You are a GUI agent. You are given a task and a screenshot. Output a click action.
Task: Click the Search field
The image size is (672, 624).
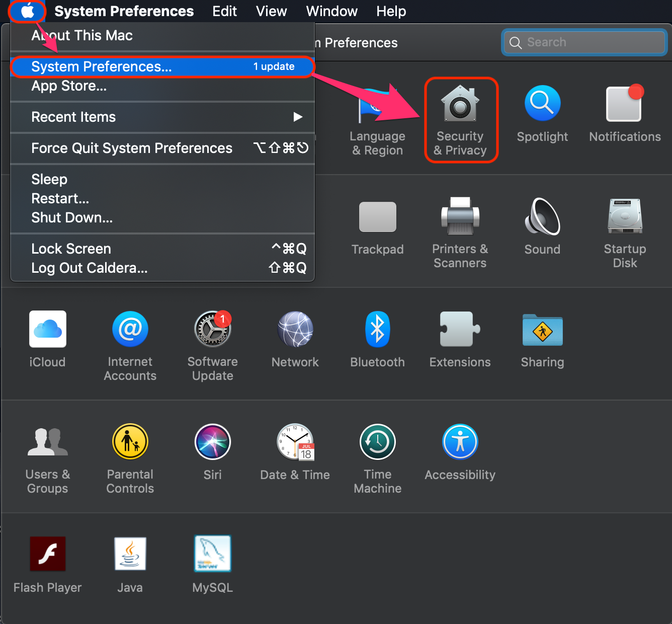[x=583, y=42]
